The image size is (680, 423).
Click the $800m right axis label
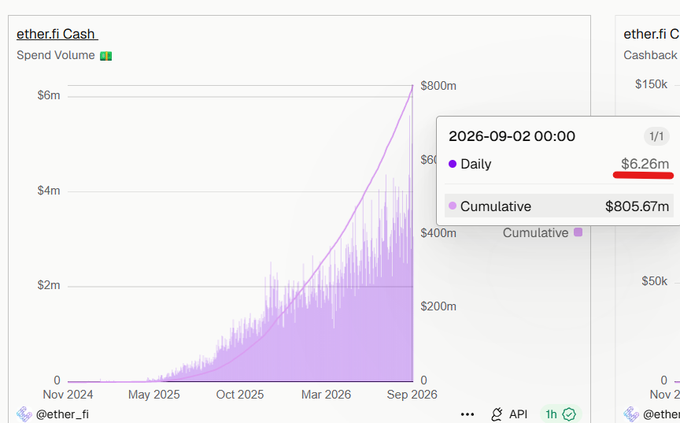(438, 86)
